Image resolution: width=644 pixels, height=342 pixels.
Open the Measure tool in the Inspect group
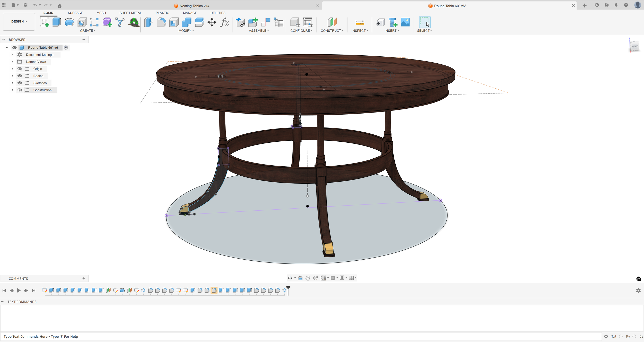click(360, 22)
